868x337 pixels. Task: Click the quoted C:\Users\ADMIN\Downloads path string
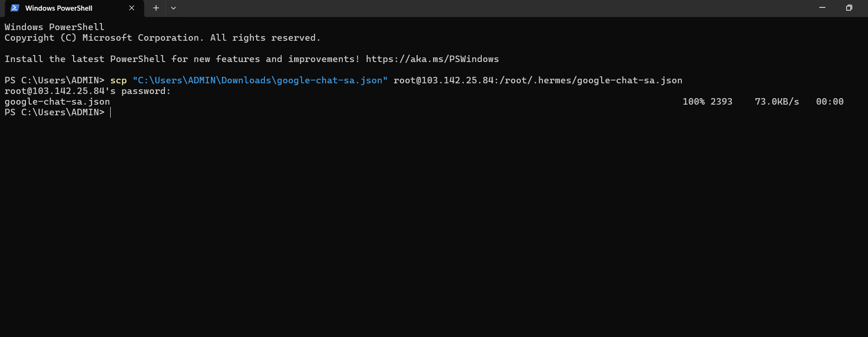[x=260, y=80]
